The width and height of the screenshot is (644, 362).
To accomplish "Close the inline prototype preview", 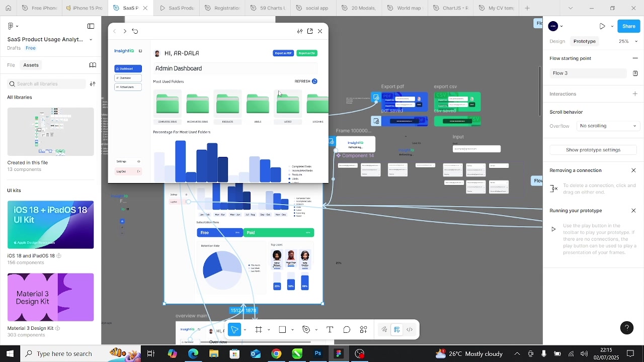I will (320, 31).
